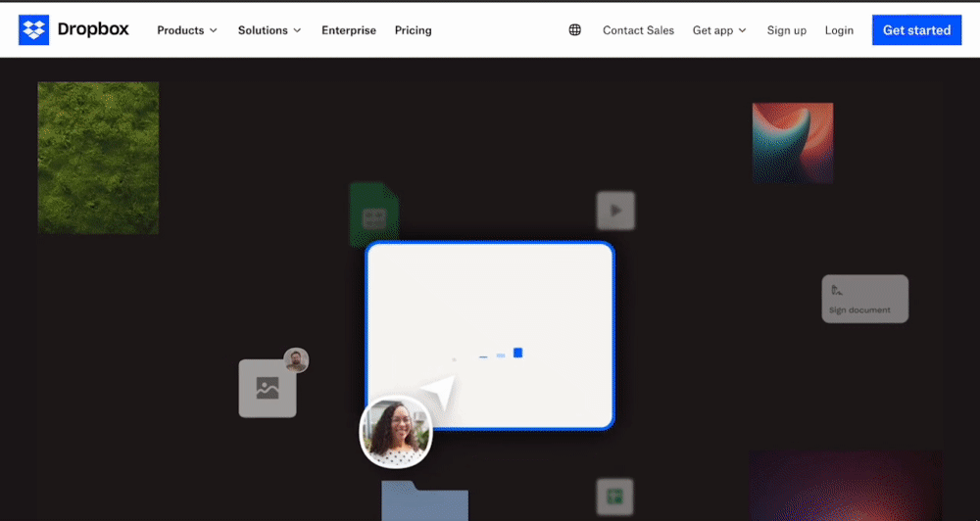This screenshot has height=521, width=980.
Task: Click the Dropbox logo icon
Action: [33, 30]
